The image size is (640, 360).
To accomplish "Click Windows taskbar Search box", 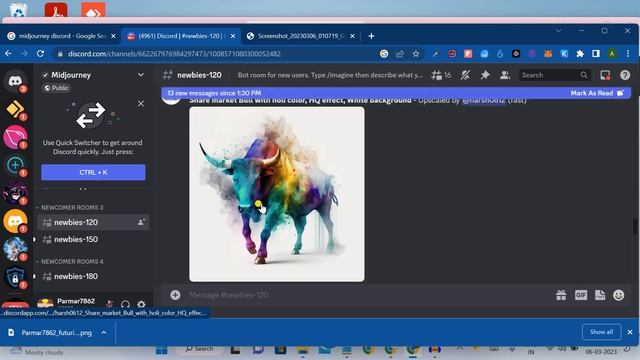I will pos(199,349).
